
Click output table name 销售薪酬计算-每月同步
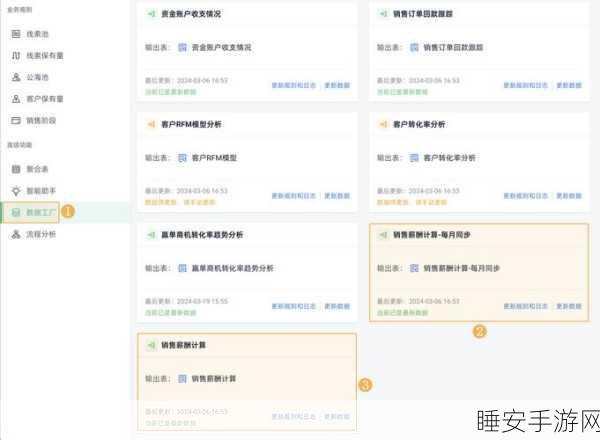pos(462,268)
